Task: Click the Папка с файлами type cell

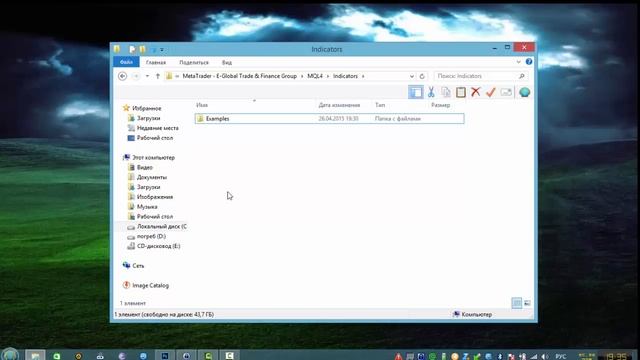Action: point(398,118)
